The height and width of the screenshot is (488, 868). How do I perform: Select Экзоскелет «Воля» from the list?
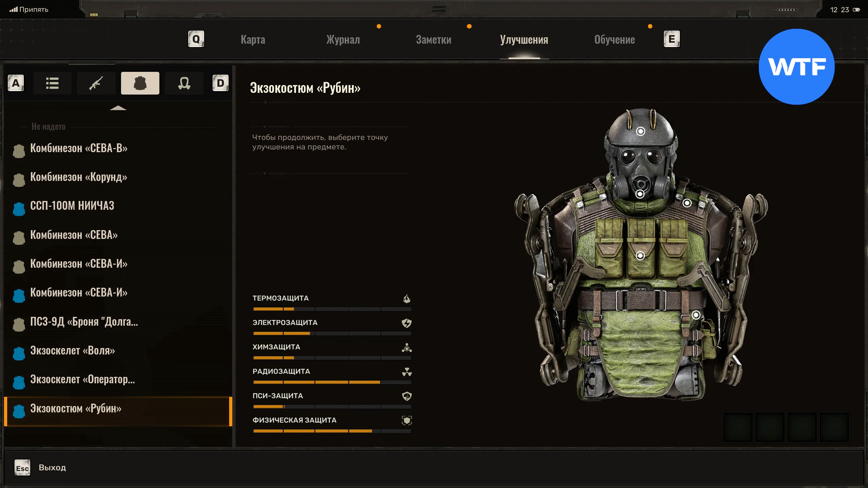(73, 350)
